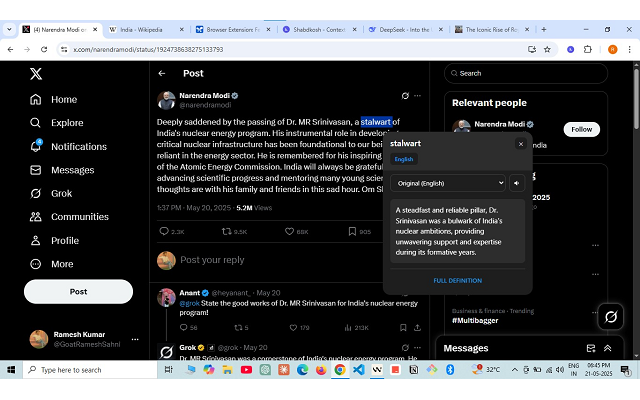Open the tab search dropdown arrow
The height and width of the screenshot is (400, 640).
[x=9, y=29]
